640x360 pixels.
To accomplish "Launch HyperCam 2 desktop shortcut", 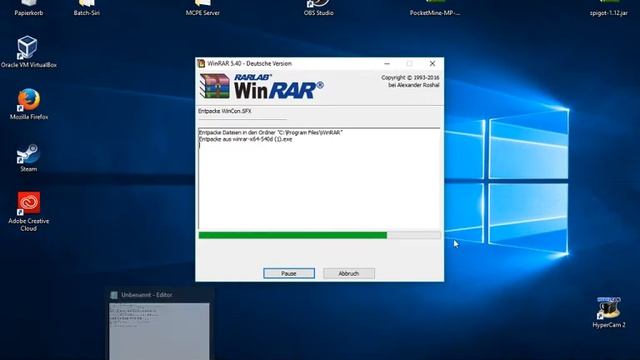I will (x=609, y=313).
